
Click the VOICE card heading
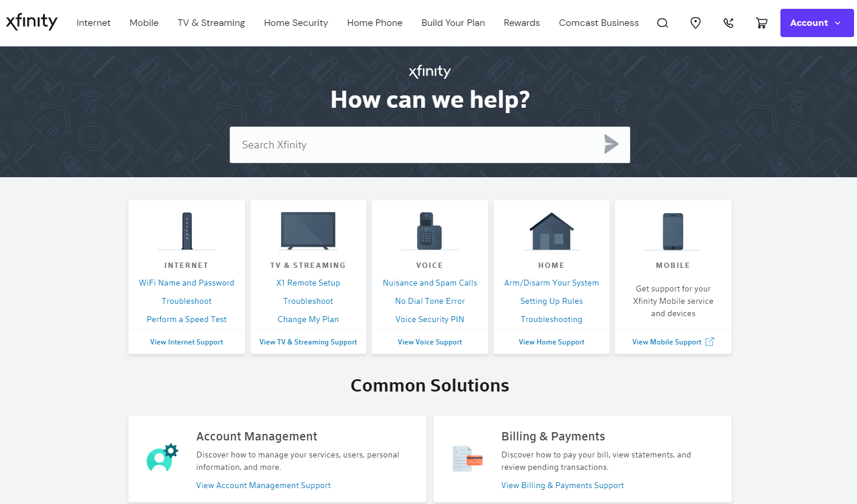pos(429,266)
